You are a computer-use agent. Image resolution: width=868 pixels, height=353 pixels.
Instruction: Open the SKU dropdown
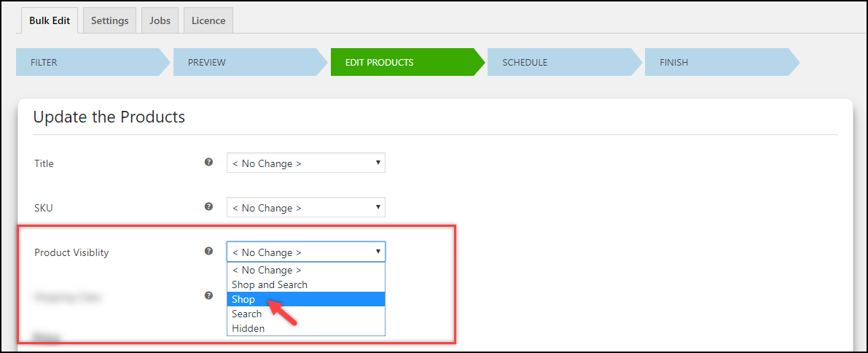305,208
